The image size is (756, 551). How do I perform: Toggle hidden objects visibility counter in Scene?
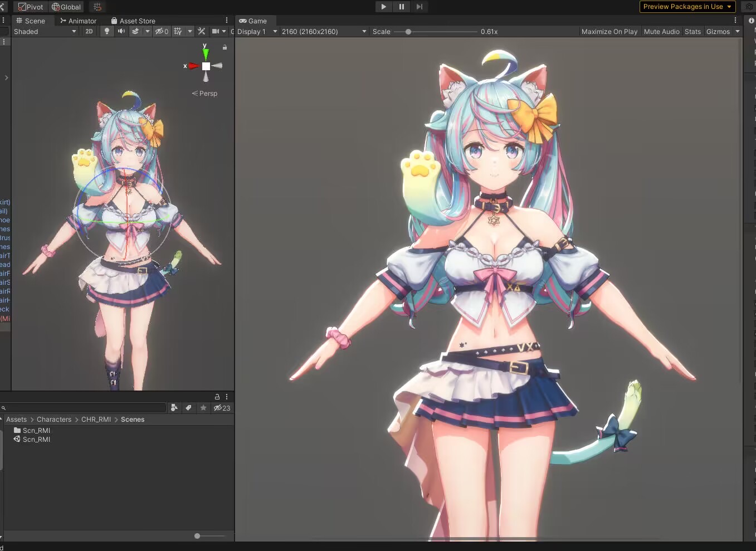pyautogui.click(x=162, y=31)
